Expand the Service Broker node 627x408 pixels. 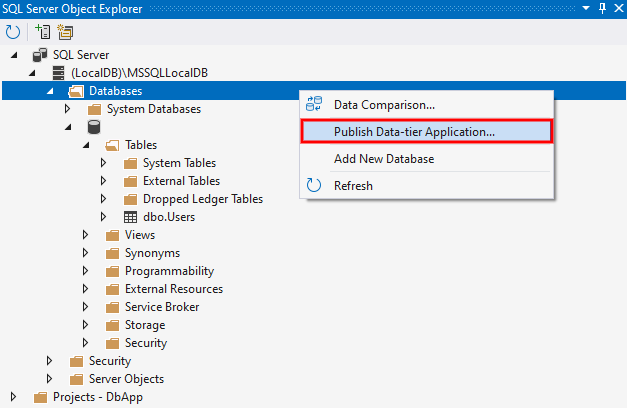85,307
